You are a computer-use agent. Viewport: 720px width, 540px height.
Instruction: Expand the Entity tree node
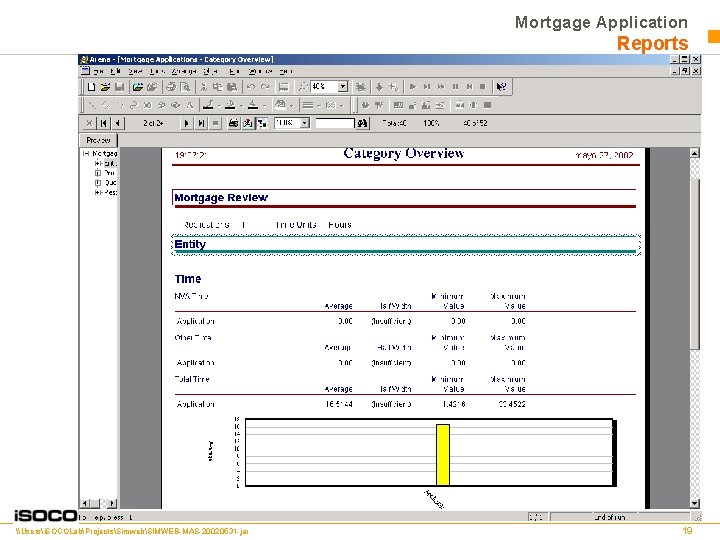[97, 163]
